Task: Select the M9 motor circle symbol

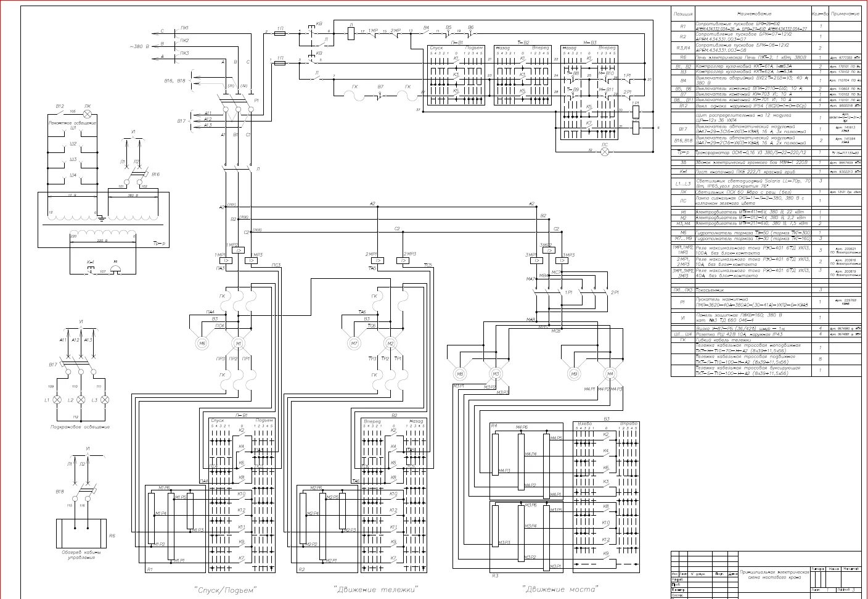Action: click(x=574, y=374)
